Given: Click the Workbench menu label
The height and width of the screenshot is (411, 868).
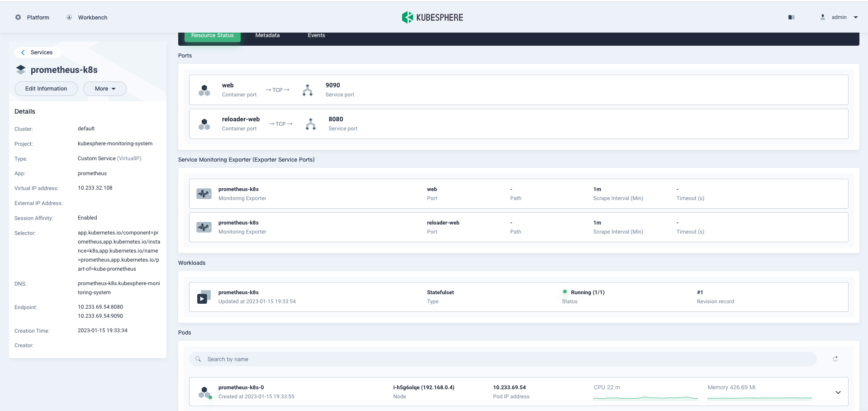Looking at the screenshot, I should pyautogui.click(x=93, y=18).
